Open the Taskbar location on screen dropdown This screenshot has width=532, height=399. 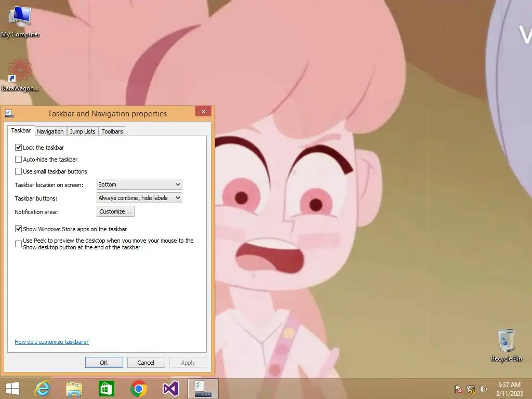tap(139, 184)
